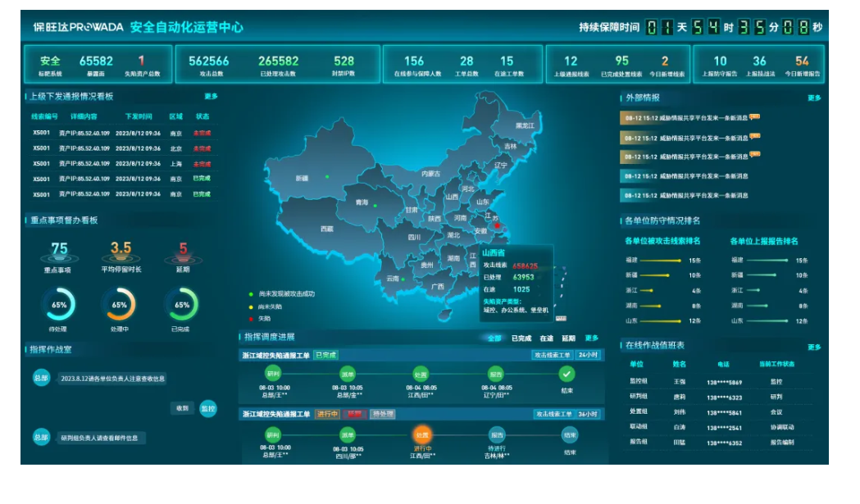
Task: Open 更多 in 外部情报 panel
Action: click(813, 98)
